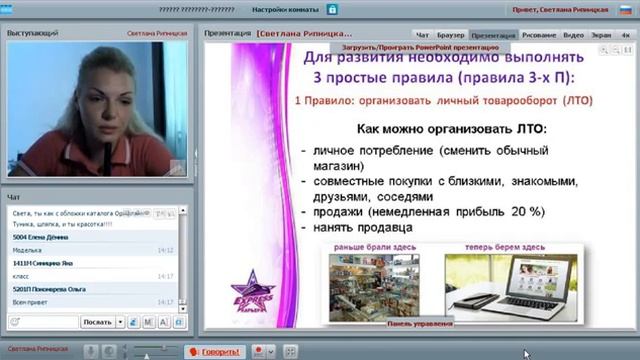The width and height of the screenshot is (640, 360).
Task: Switch to the Экран tab
Action: pos(602,35)
